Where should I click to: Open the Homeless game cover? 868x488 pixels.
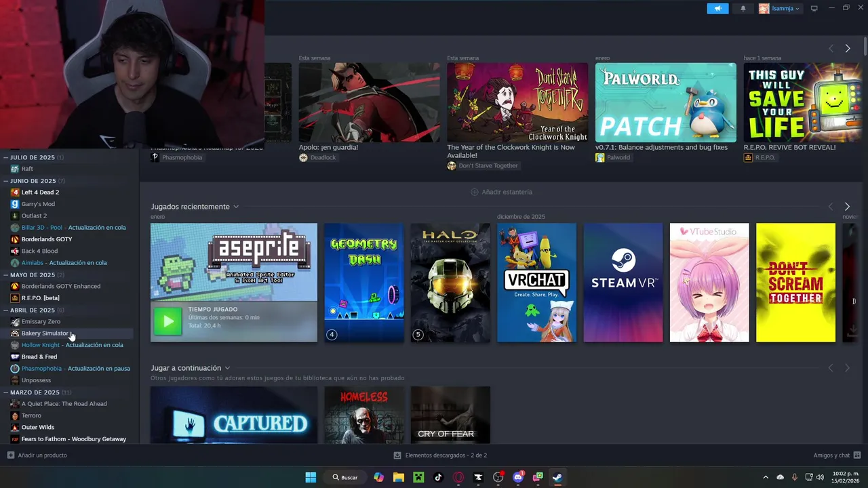[364, 415]
